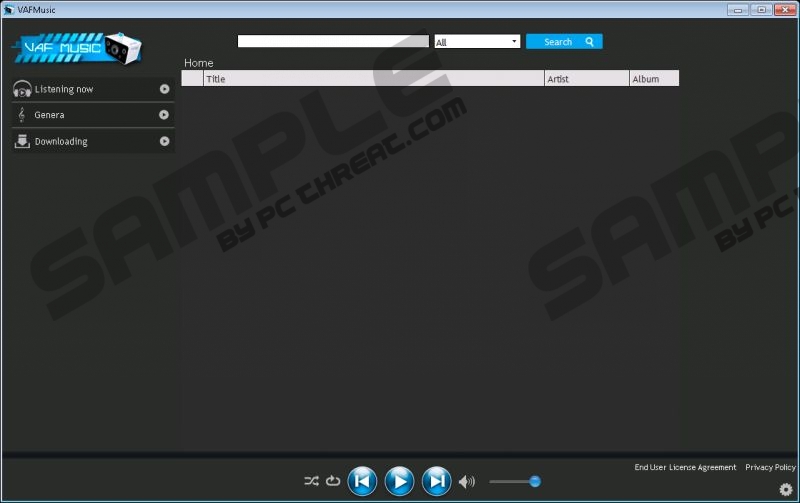Image resolution: width=800 pixels, height=503 pixels.
Task: Toggle repeat playback mode
Action: click(x=333, y=481)
